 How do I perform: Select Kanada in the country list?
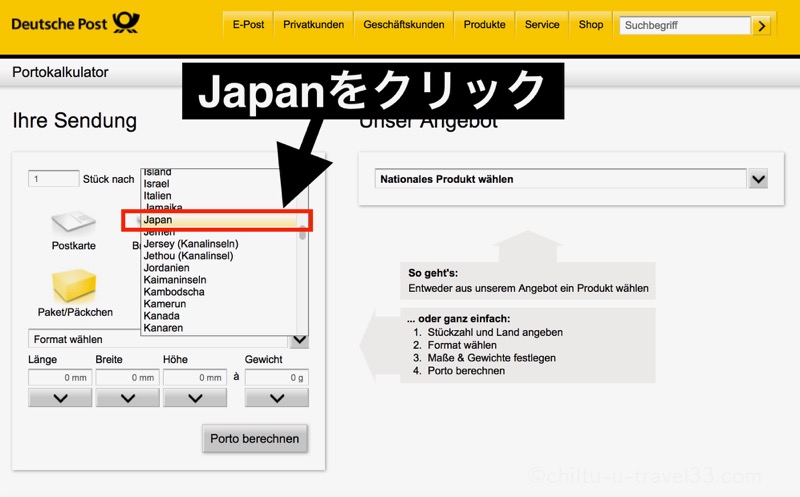[x=219, y=316]
